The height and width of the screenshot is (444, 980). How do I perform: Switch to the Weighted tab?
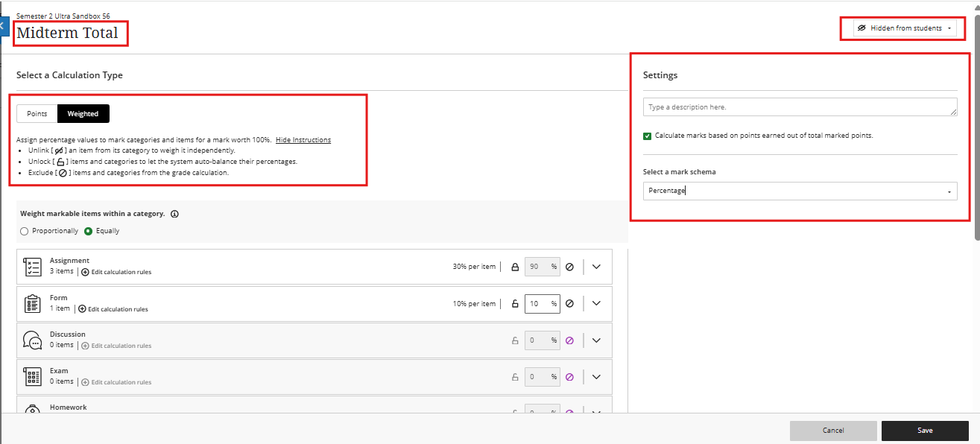pos(83,113)
